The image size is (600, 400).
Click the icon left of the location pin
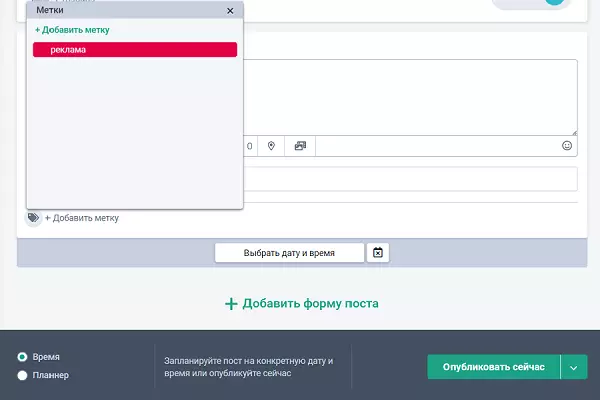250,146
